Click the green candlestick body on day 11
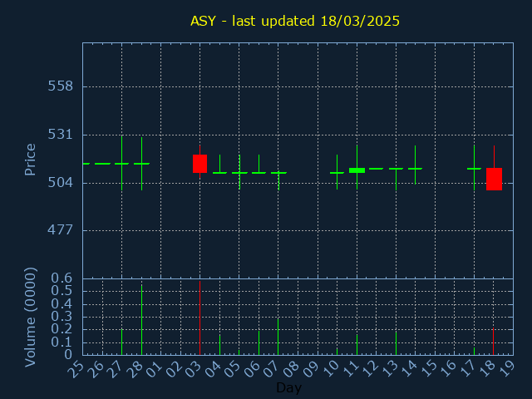Viewport: 532px width, 399px height. click(357, 170)
